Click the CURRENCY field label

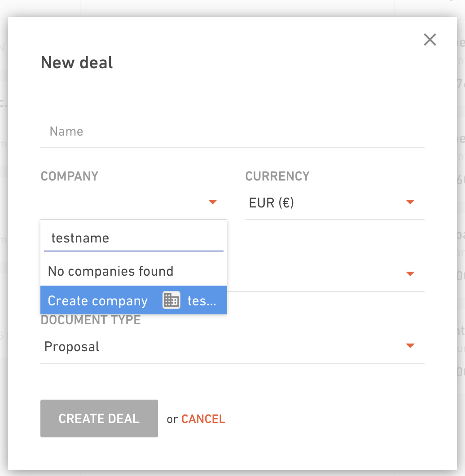pos(277,176)
